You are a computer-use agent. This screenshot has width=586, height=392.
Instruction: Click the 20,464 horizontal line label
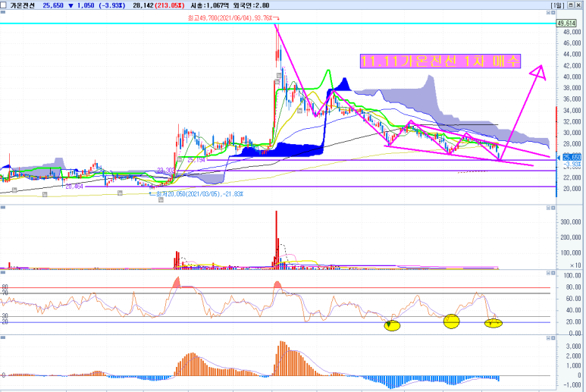[74, 186]
